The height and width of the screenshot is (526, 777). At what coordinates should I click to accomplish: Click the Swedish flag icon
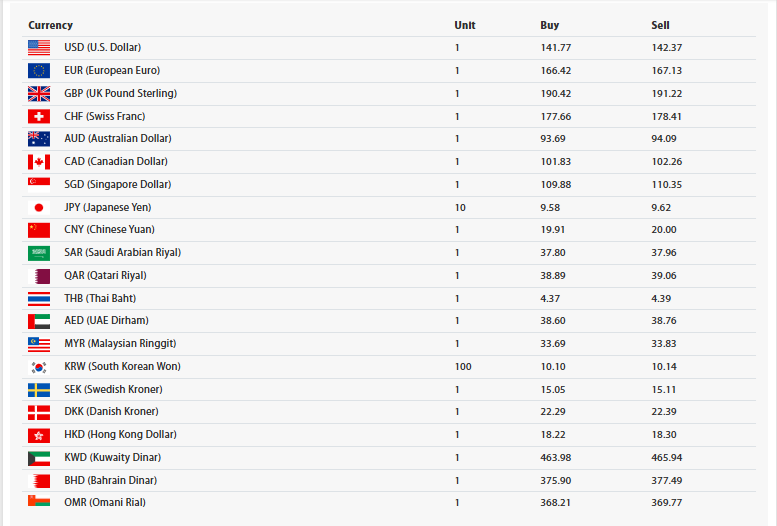tap(39, 390)
